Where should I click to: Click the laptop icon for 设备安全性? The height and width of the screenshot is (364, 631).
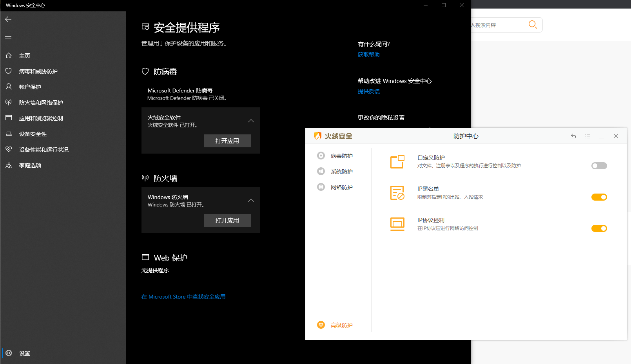point(9,134)
